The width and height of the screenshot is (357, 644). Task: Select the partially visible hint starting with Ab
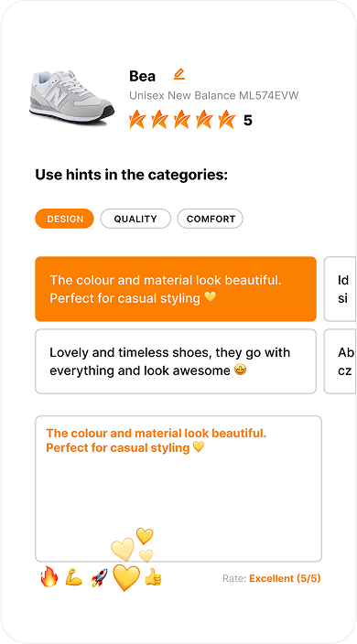(x=341, y=361)
